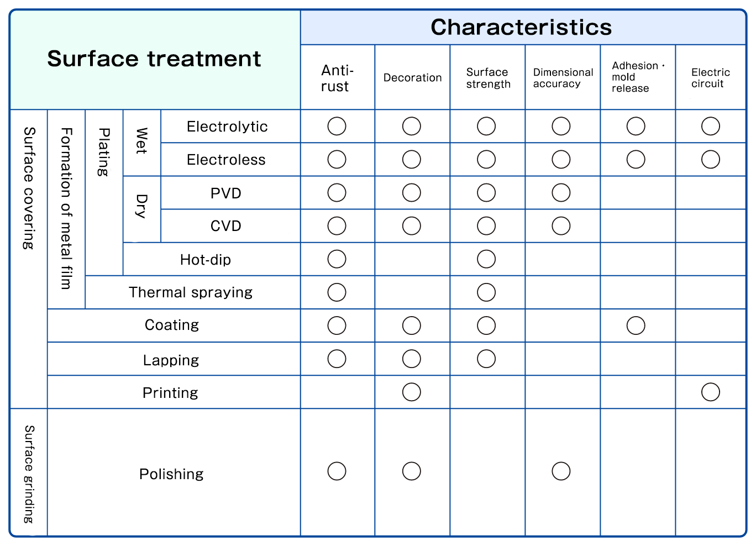
Task: Click the vertical Plating category label
Action: (104, 153)
